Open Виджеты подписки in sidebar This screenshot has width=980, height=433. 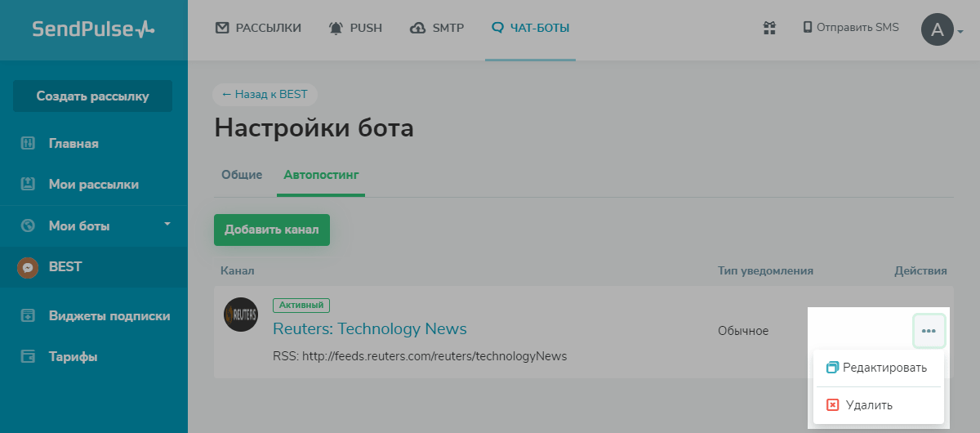coord(109,316)
